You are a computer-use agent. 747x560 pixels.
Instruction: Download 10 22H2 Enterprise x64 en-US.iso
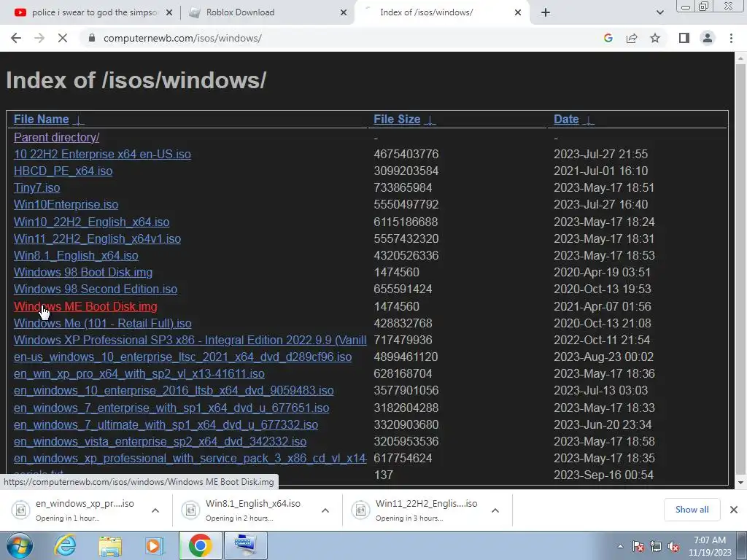click(102, 155)
